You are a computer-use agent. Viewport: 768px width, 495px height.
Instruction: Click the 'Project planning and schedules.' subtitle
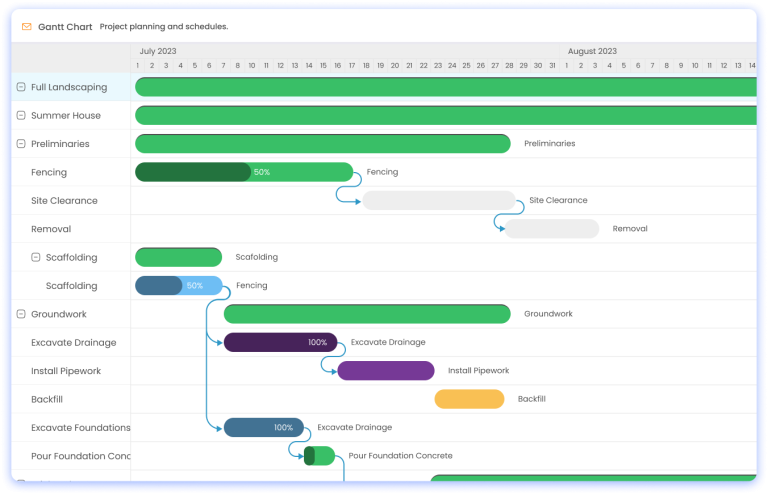[164, 26]
